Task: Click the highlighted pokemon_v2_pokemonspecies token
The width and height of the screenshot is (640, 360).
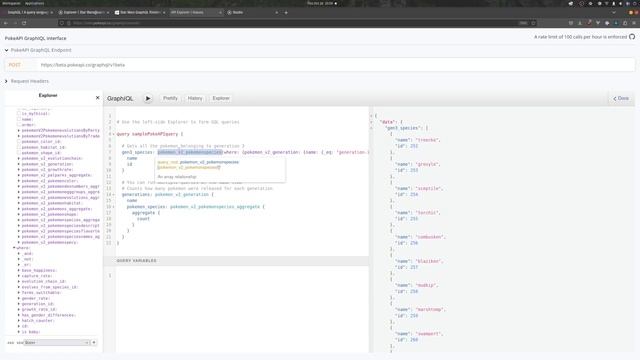Action: point(190,152)
